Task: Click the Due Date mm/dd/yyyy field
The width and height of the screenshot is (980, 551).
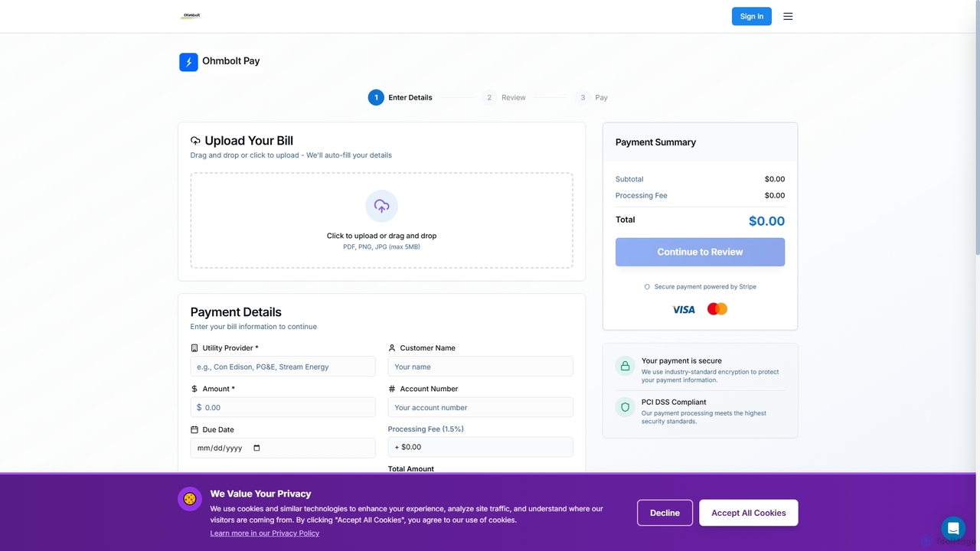Action: point(283,448)
